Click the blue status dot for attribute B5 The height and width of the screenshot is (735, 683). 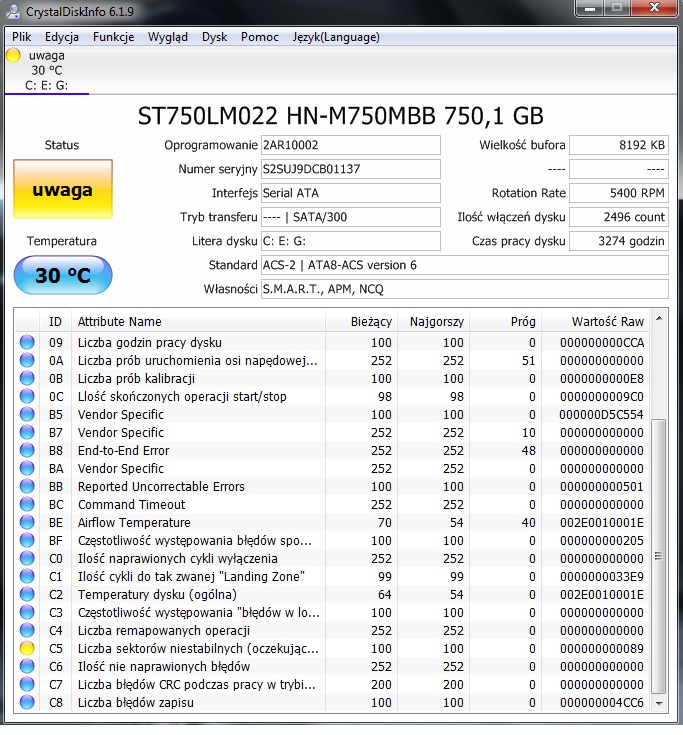(x=27, y=414)
